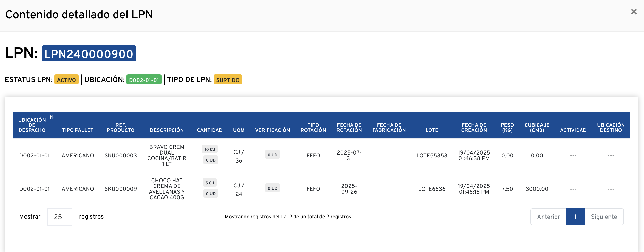
Task: Open the records-per-page field showing 25
Action: 60,217
